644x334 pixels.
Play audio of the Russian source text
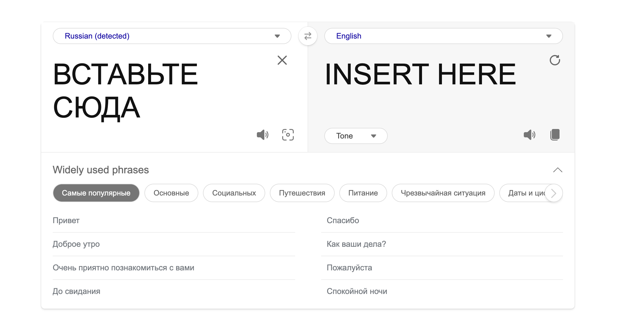[x=262, y=135]
